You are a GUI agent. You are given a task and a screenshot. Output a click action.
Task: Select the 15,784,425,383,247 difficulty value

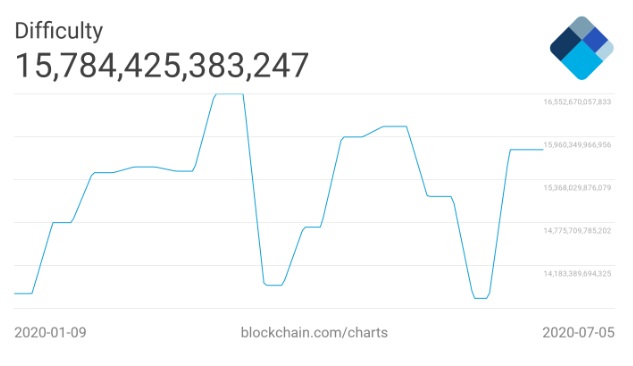tap(161, 65)
